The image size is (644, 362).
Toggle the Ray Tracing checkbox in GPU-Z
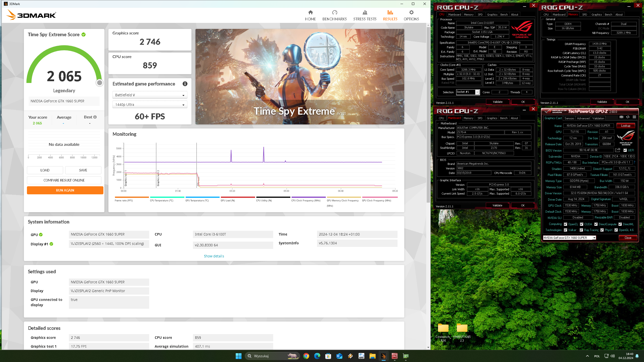581,230
